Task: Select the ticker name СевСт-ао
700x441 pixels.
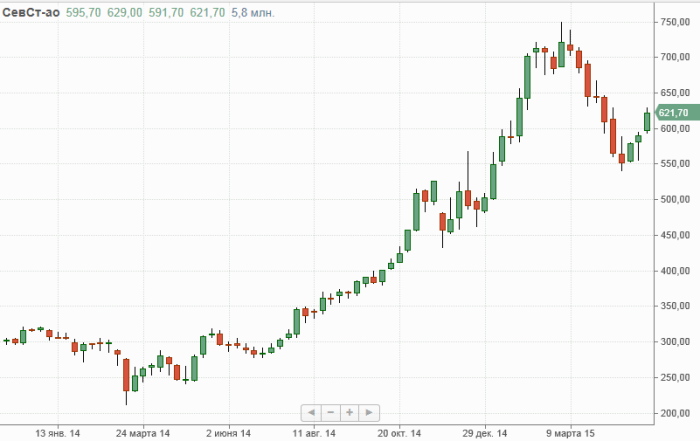Action: pyautogui.click(x=31, y=12)
